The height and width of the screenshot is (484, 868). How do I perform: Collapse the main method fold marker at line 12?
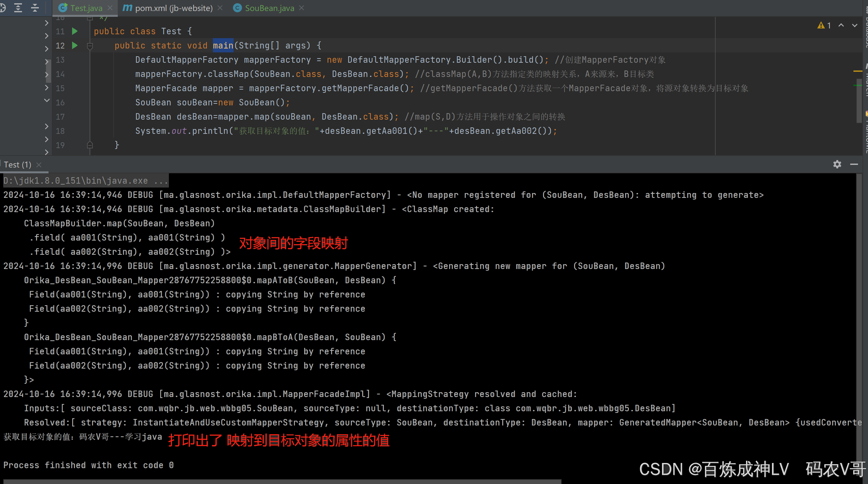90,46
